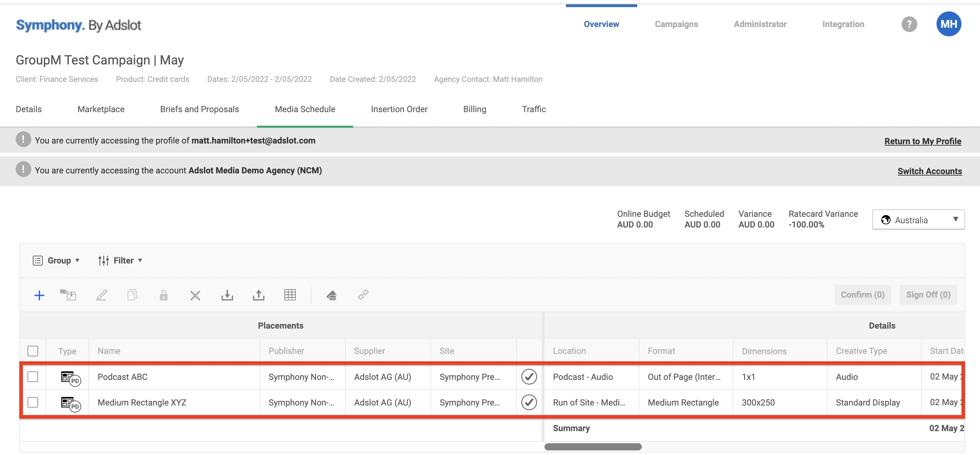The width and height of the screenshot is (980, 455).
Task: Click the move to folder toolbar icon
Action: point(68,295)
